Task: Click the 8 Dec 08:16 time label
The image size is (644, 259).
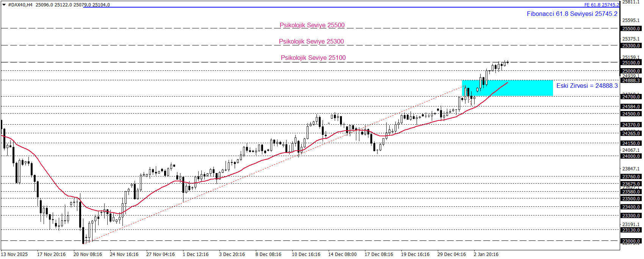Action: coord(268,254)
